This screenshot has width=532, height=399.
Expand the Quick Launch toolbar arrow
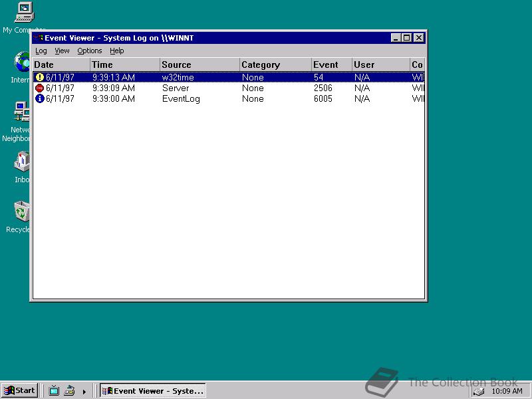pos(82,391)
